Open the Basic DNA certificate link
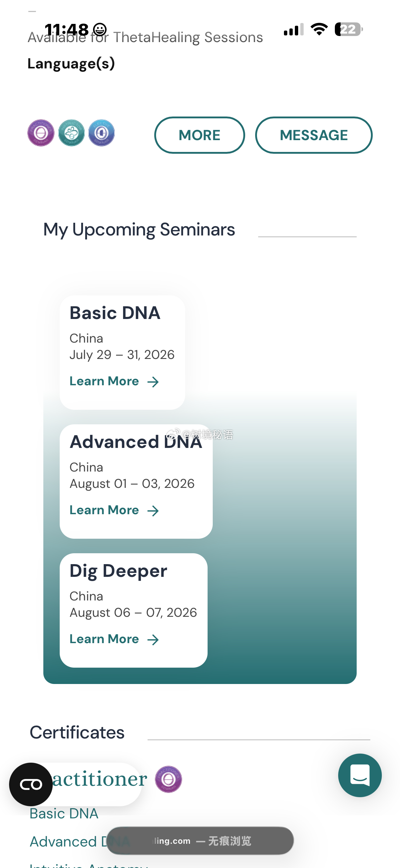Screen dimensions: 400x868 (64, 814)
